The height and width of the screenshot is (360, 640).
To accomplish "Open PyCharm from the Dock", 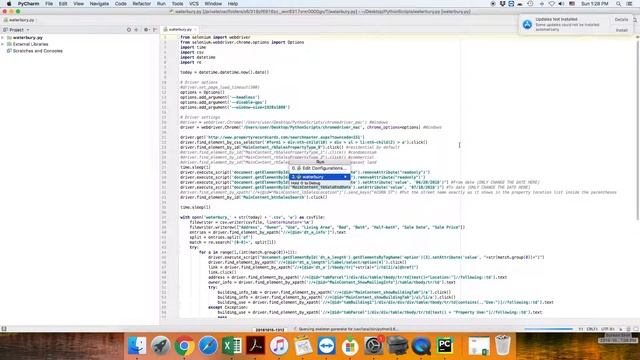I will [x=444, y=346].
